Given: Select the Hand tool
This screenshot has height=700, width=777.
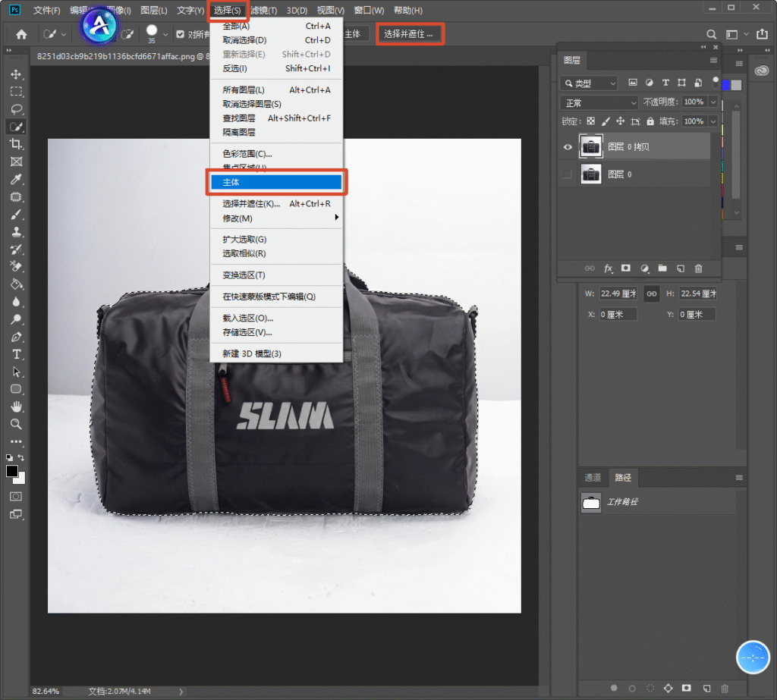Looking at the screenshot, I should point(16,407).
